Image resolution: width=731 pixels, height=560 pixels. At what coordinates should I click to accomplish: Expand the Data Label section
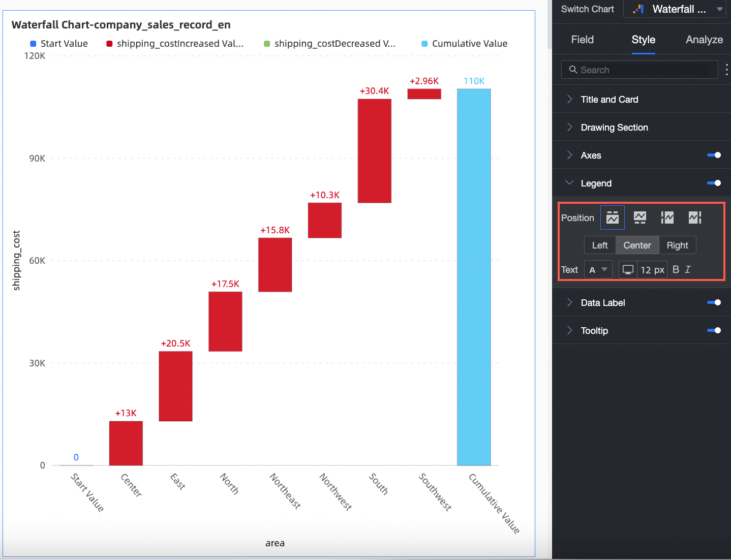[x=569, y=302]
